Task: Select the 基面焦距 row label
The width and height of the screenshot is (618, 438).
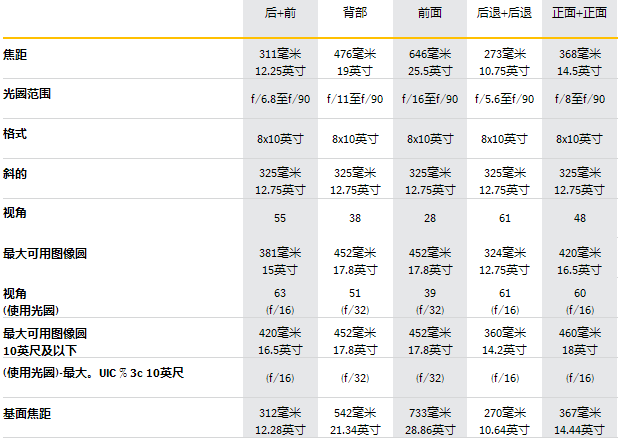Action: coord(27,413)
